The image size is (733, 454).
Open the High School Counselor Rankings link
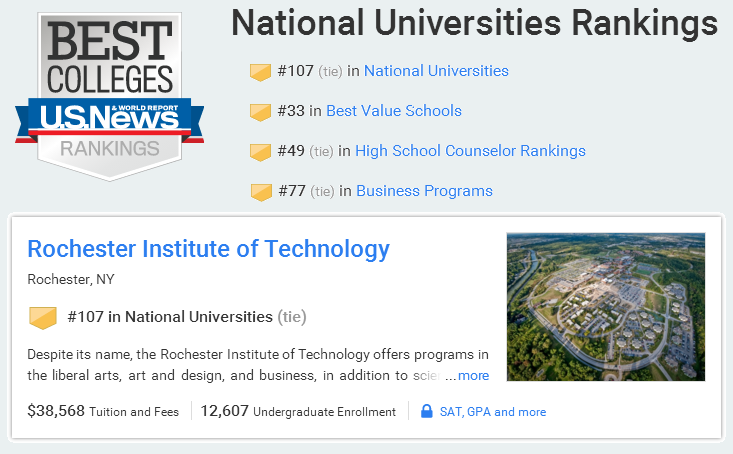click(x=470, y=151)
